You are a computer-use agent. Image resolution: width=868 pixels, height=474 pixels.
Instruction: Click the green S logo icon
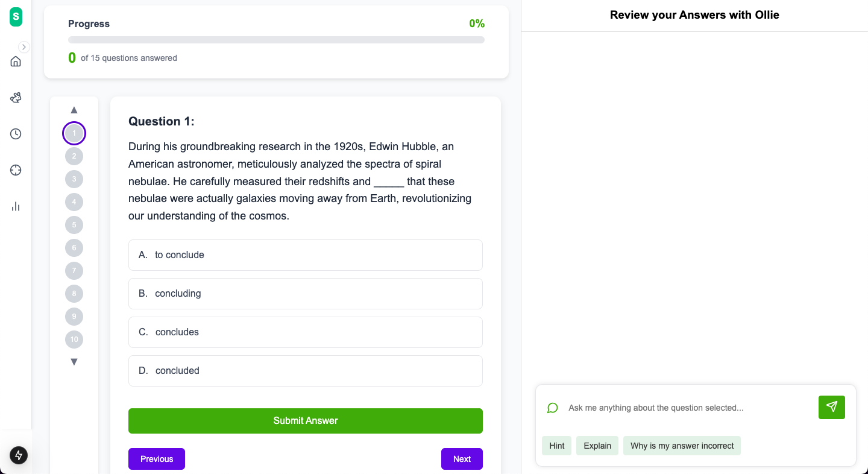pos(16,17)
